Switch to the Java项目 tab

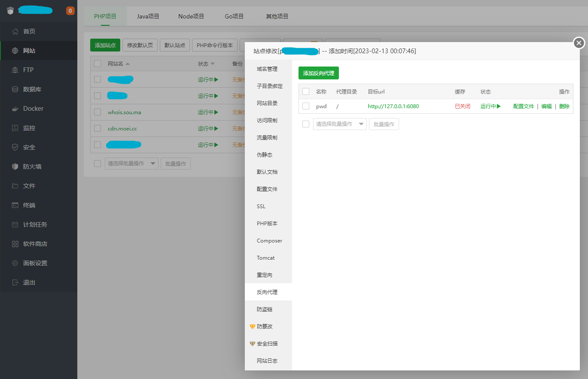(x=148, y=16)
